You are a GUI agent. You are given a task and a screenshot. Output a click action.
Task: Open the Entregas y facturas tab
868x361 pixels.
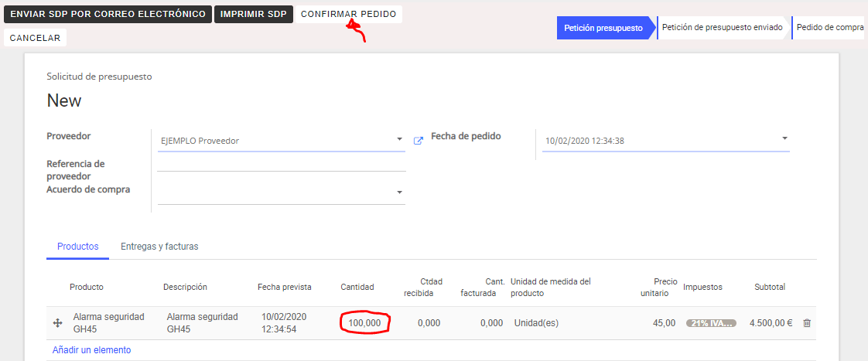159,247
